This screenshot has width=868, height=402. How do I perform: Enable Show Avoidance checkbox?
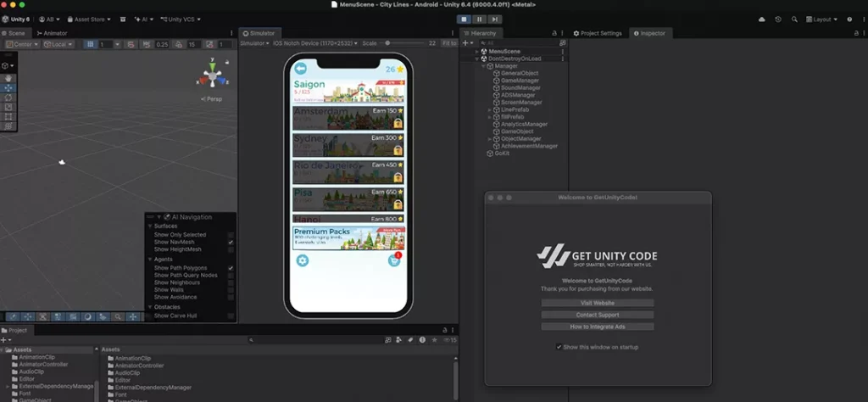coord(231,297)
